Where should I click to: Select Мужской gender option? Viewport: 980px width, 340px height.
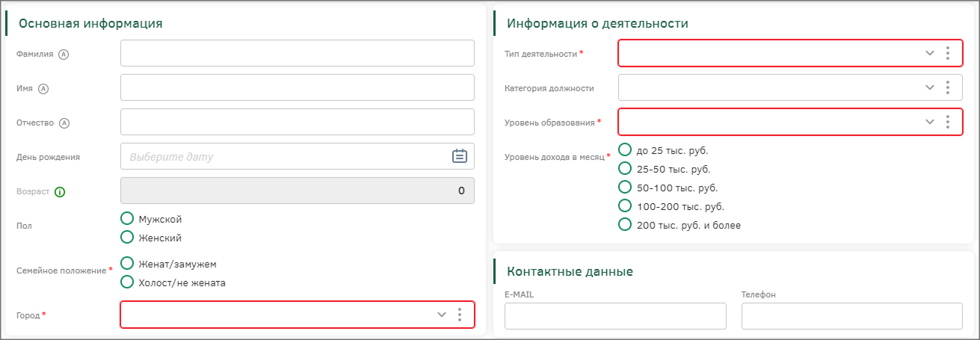pos(127,219)
